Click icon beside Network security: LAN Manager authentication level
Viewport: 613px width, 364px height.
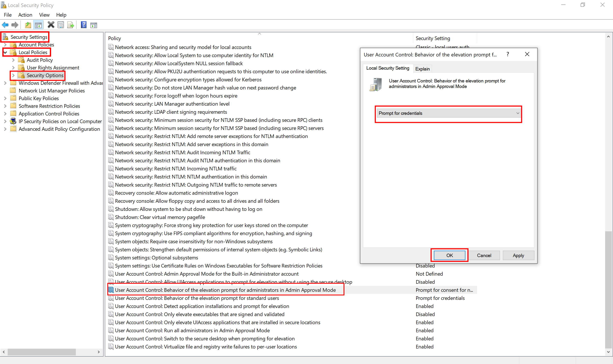click(x=111, y=104)
